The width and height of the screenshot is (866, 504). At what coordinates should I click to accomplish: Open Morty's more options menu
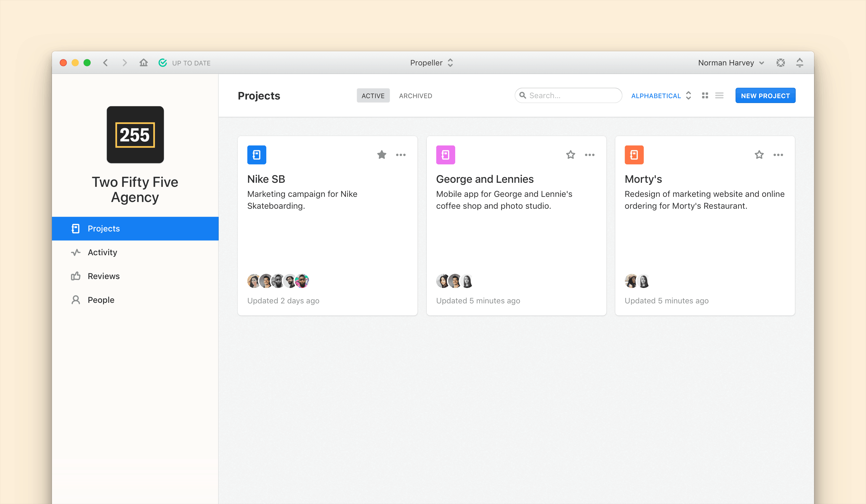click(778, 155)
